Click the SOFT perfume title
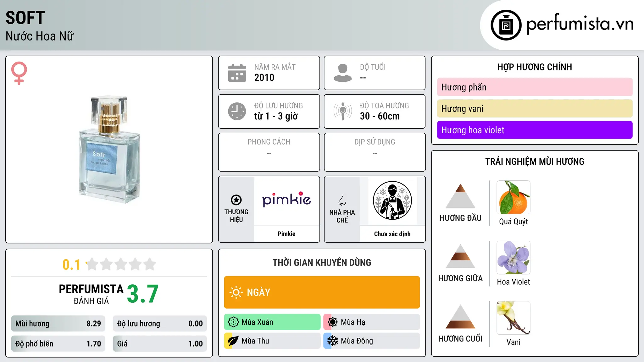The image size is (644, 362). 25,18
